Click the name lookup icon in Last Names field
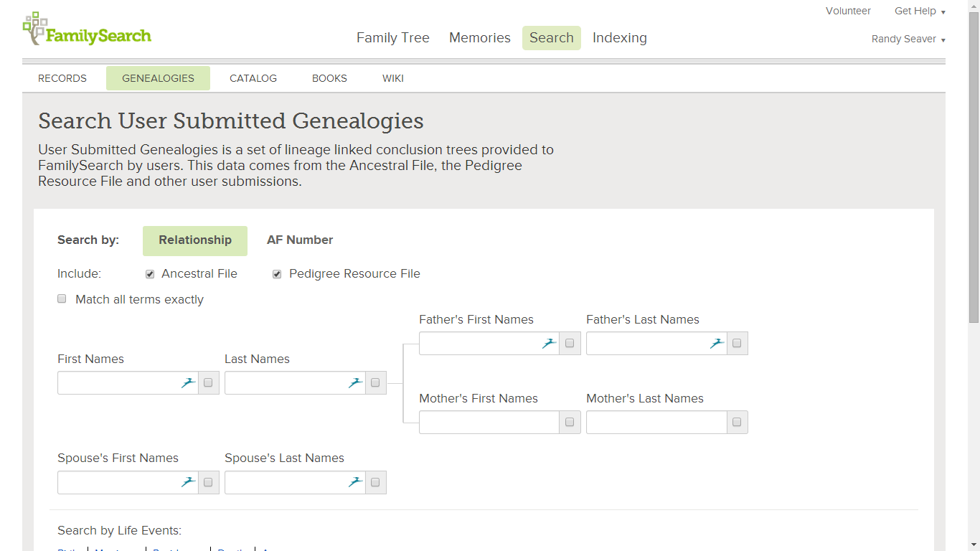The height and width of the screenshot is (551, 980). tap(354, 382)
